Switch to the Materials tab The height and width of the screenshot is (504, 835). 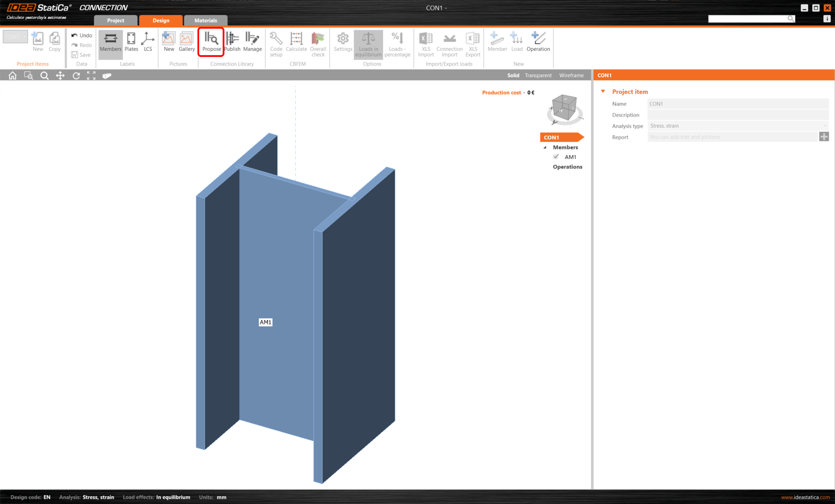205,20
